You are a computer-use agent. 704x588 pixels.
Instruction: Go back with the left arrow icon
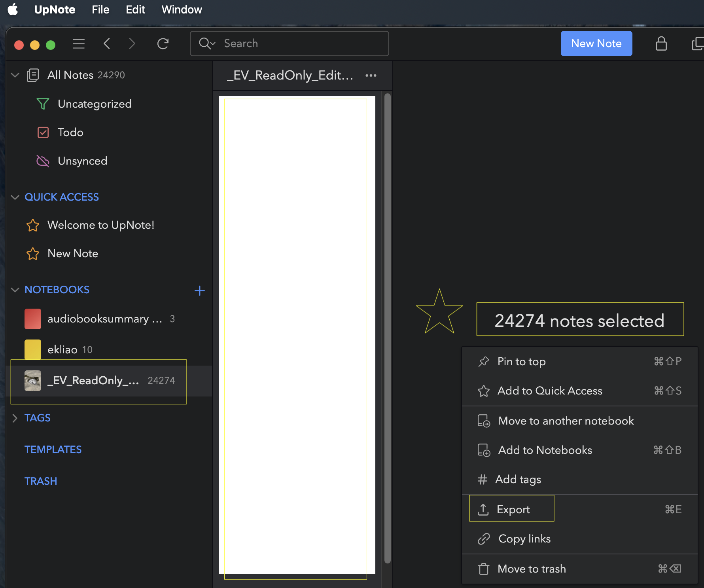107,44
